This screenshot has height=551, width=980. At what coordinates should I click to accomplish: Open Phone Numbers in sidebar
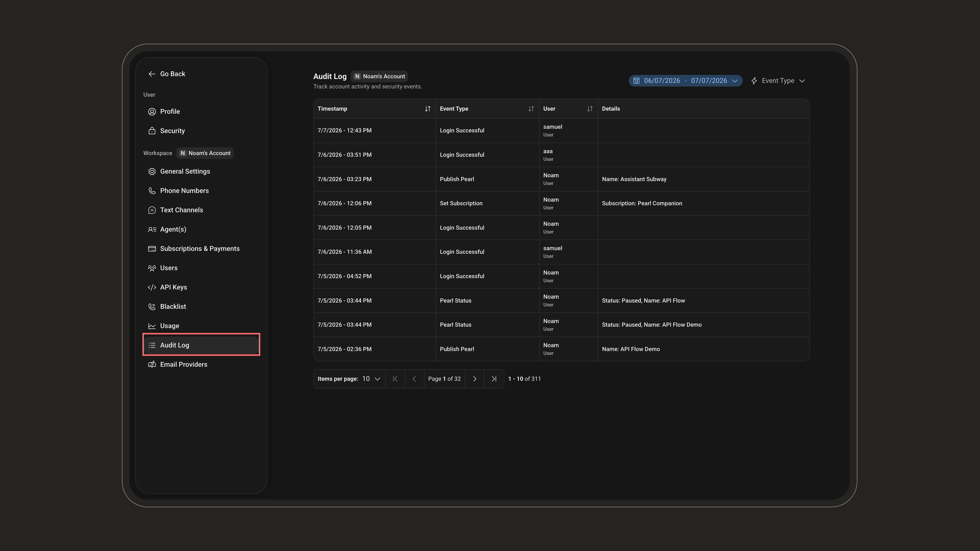[201, 191]
